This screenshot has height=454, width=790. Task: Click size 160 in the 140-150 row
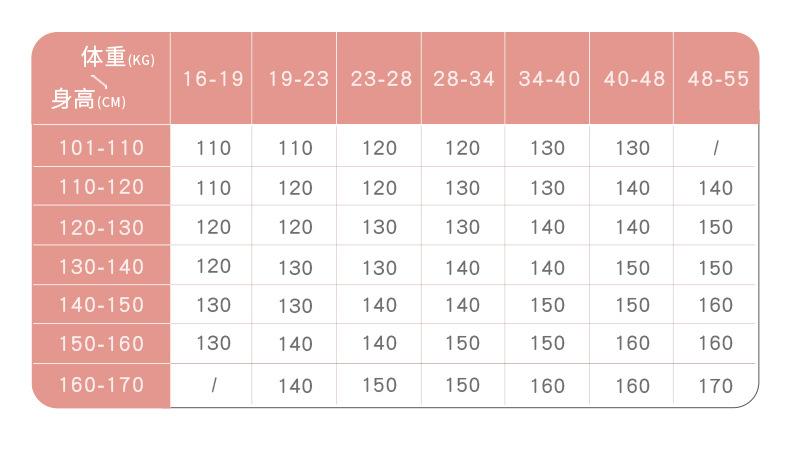[x=716, y=306]
